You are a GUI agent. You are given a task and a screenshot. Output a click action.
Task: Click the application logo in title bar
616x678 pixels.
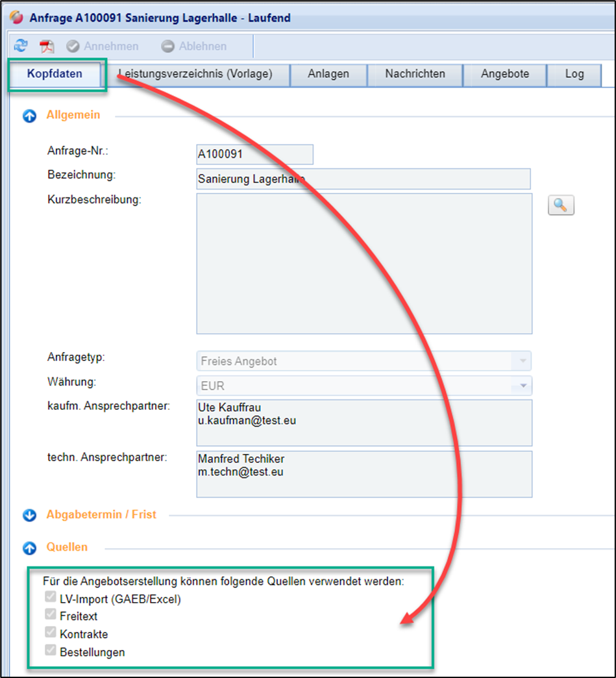pyautogui.click(x=17, y=18)
